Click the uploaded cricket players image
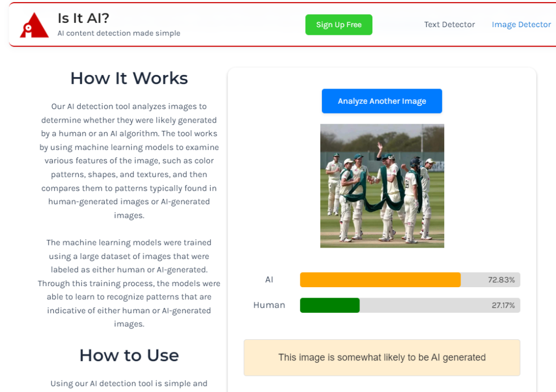 tap(382, 186)
